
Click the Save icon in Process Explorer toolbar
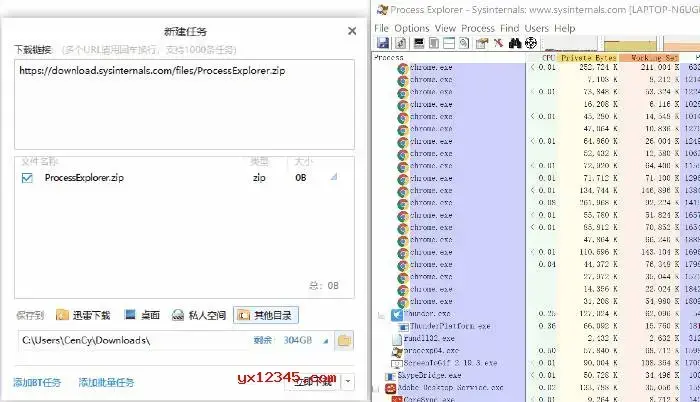tap(383, 43)
